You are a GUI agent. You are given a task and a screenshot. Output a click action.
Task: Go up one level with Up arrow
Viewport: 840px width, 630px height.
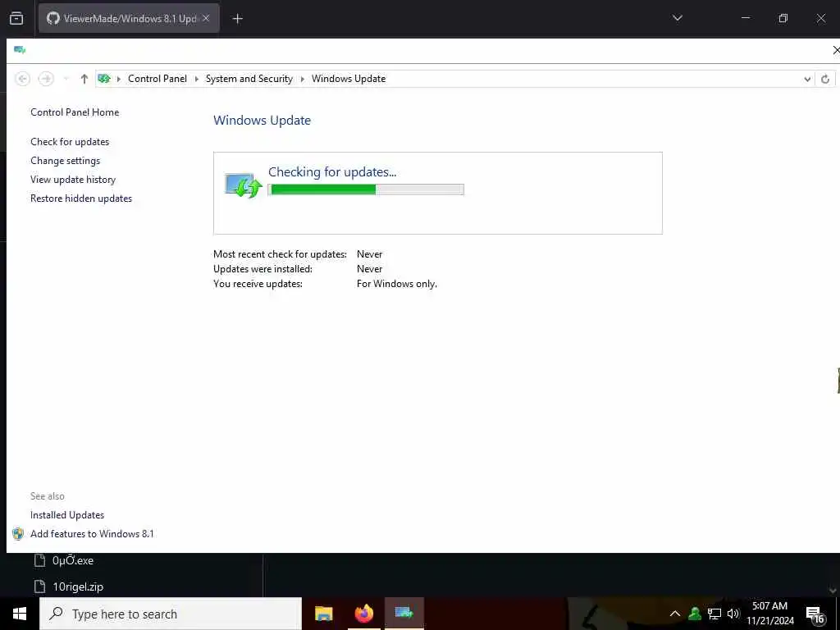click(x=84, y=79)
